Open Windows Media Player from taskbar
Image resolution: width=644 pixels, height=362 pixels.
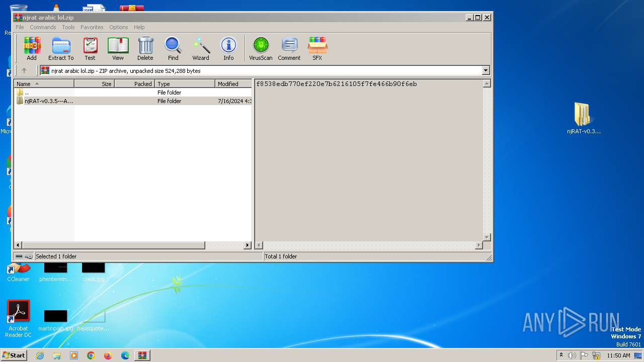[x=74, y=355]
